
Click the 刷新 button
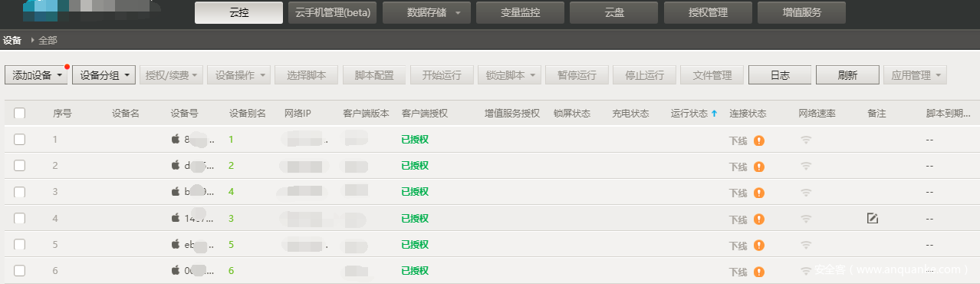coord(847,75)
